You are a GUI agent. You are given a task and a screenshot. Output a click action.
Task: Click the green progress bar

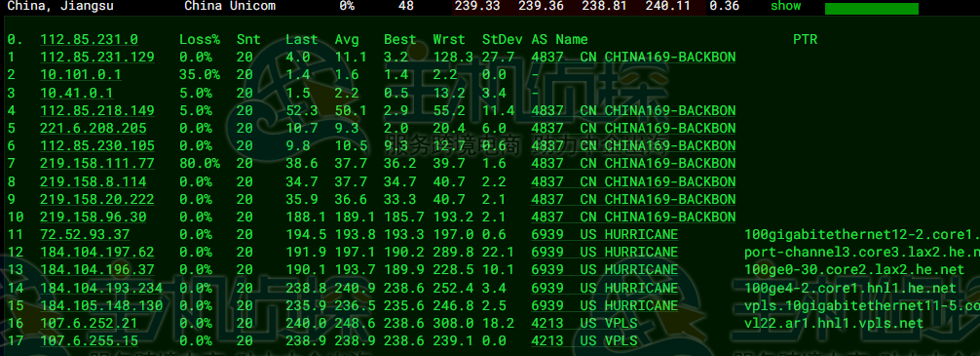coord(871,9)
